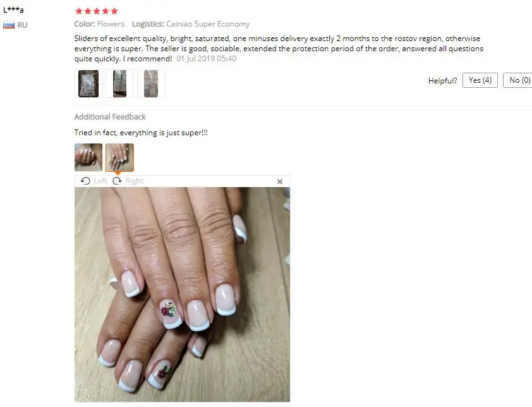Click the rotate right arrow icon

(x=117, y=181)
